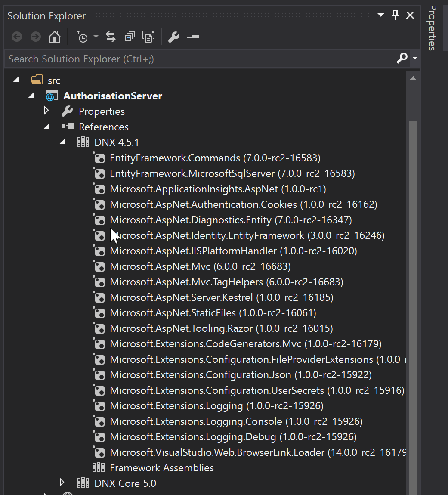
Task: Select Microsoft.AspNet.IISPlatformHandler package
Action: click(x=233, y=251)
